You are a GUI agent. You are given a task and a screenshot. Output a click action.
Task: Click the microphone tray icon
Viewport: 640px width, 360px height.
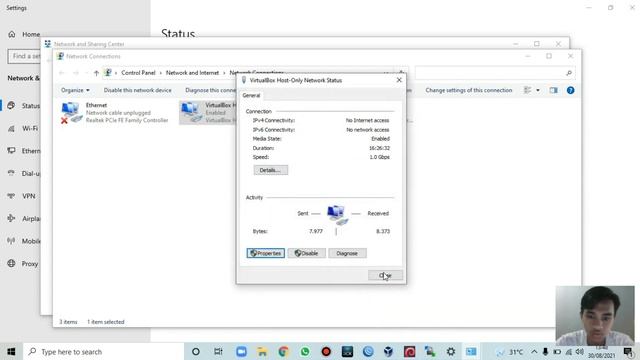click(545, 351)
